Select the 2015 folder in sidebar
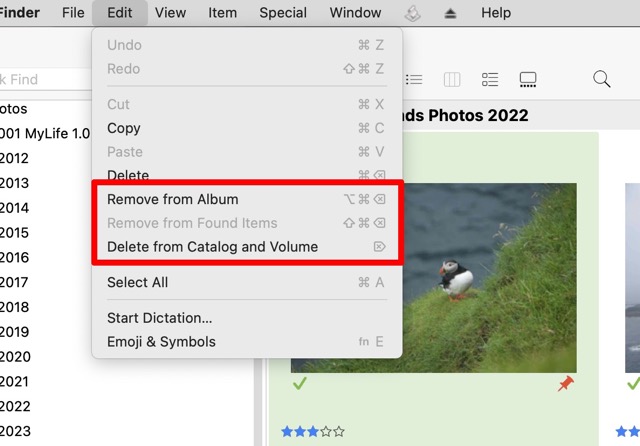 tap(14, 233)
